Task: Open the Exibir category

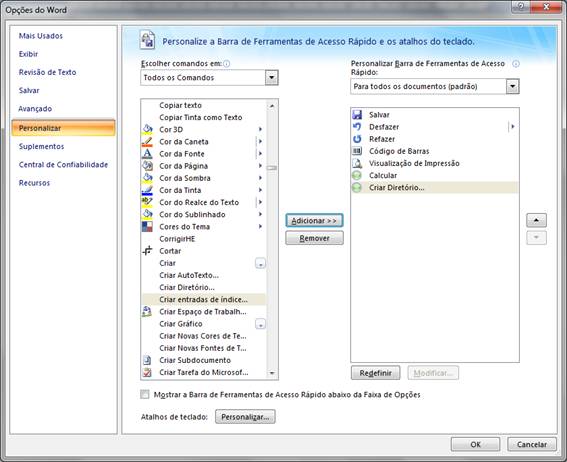Action: [28, 54]
